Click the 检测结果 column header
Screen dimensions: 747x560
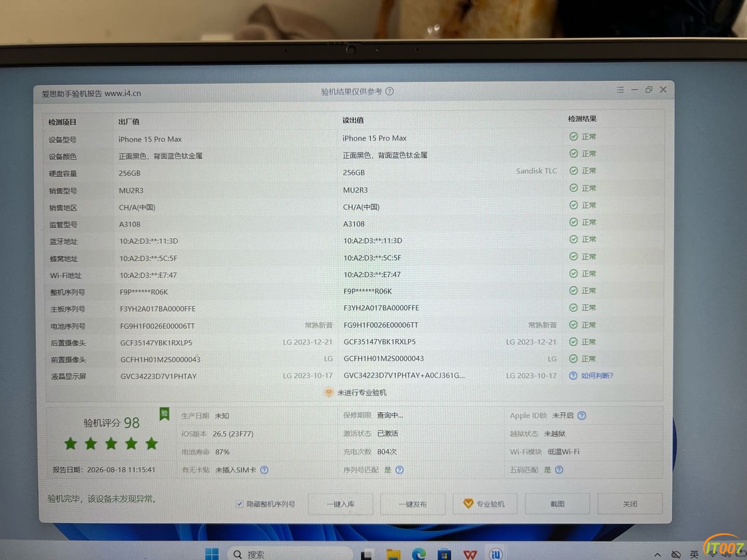(x=582, y=119)
